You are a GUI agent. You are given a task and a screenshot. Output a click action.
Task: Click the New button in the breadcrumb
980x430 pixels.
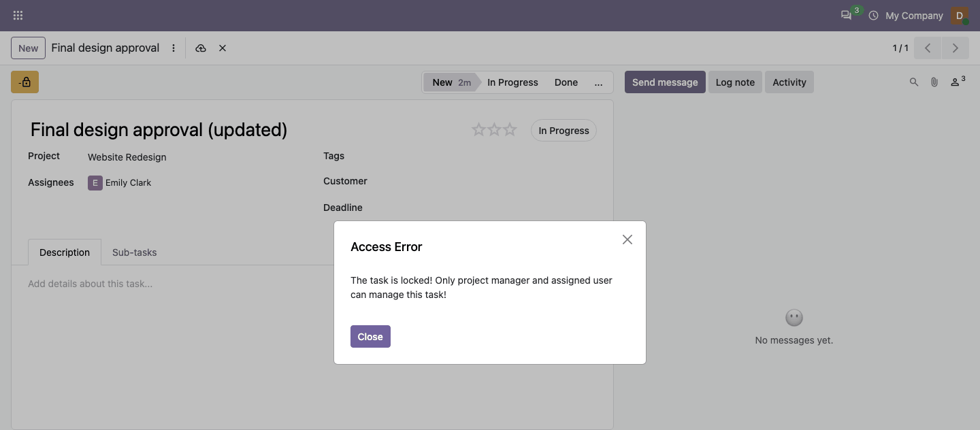click(29, 48)
